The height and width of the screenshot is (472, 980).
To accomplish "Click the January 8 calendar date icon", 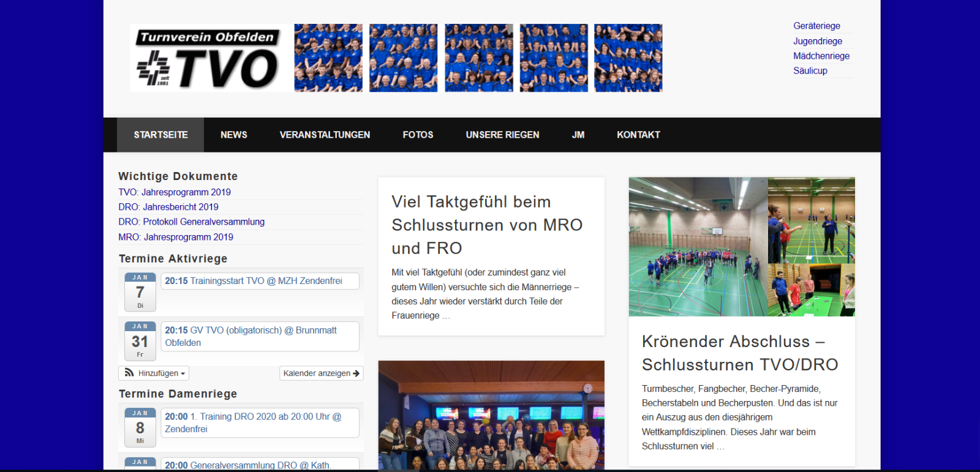I will (x=140, y=427).
